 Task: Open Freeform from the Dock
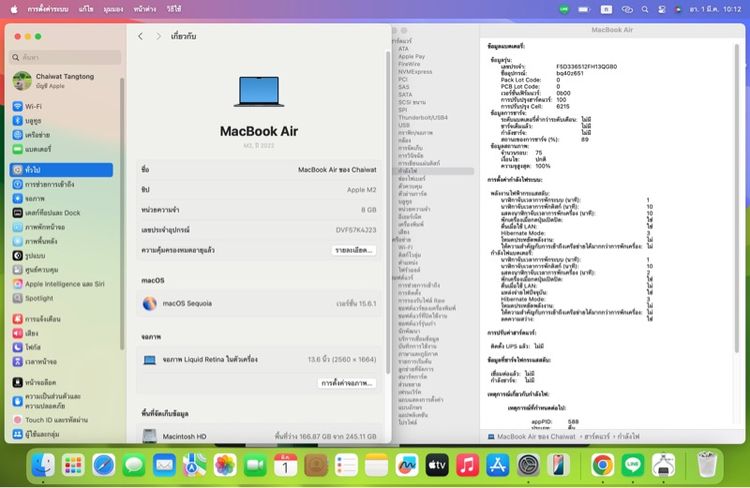pyautogui.click(x=407, y=465)
